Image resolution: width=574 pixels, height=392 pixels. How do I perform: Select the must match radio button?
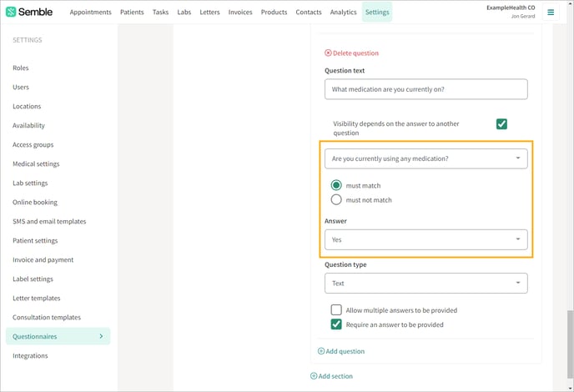click(x=336, y=185)
